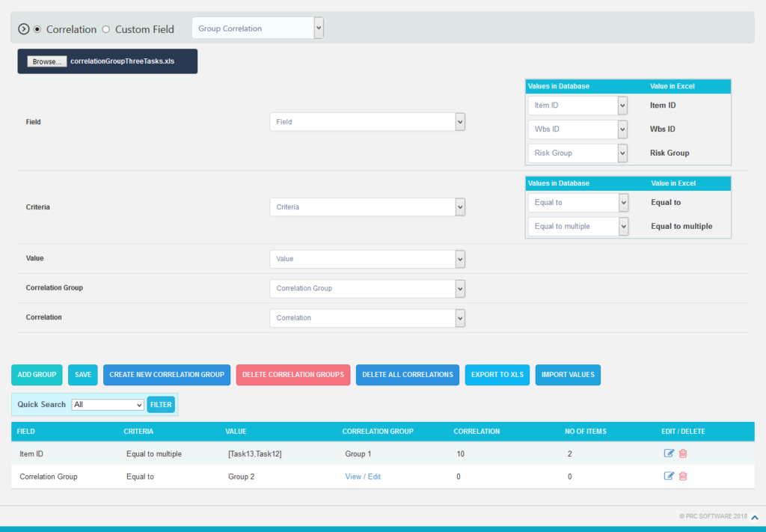Screen dimensions: 766x532
Task: Click the Correlation Group column header
Action: (378, 432)
